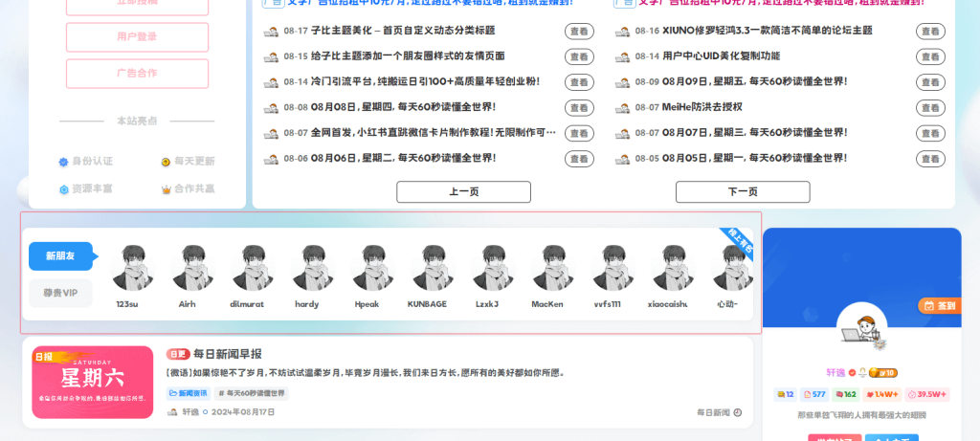Click the 每天更新 highlight icon

(167, 162)
